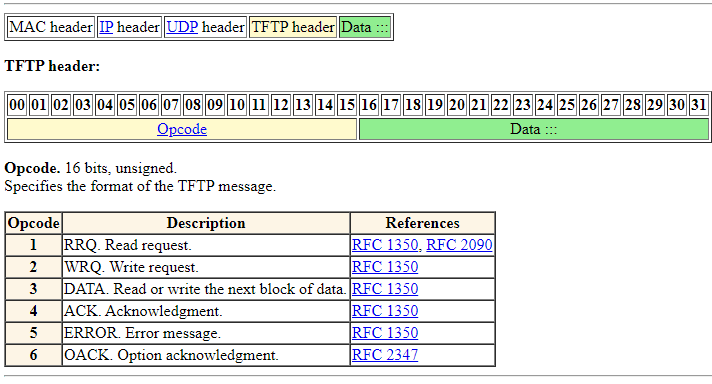The image size is (712, 384).
Task: Click opcode value 5 cell
Action: tap(34, 333)
